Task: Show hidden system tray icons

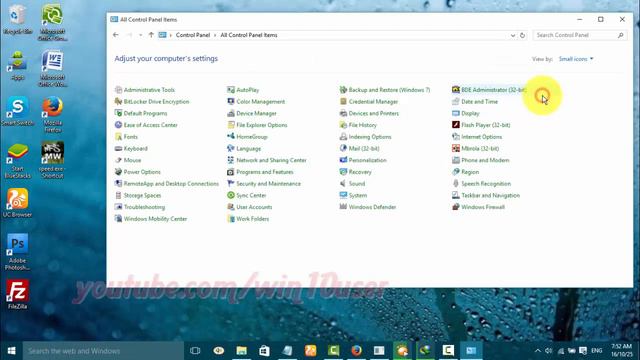Action: click(x=538, y=351)
